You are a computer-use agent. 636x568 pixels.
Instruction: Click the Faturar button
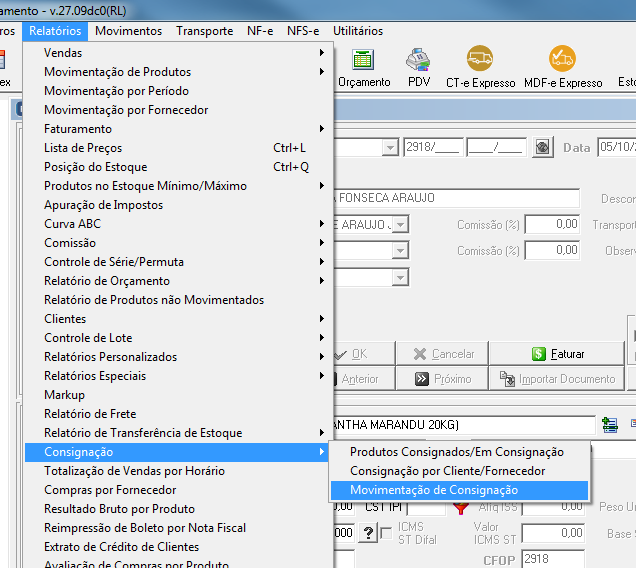tap(556, 354)
